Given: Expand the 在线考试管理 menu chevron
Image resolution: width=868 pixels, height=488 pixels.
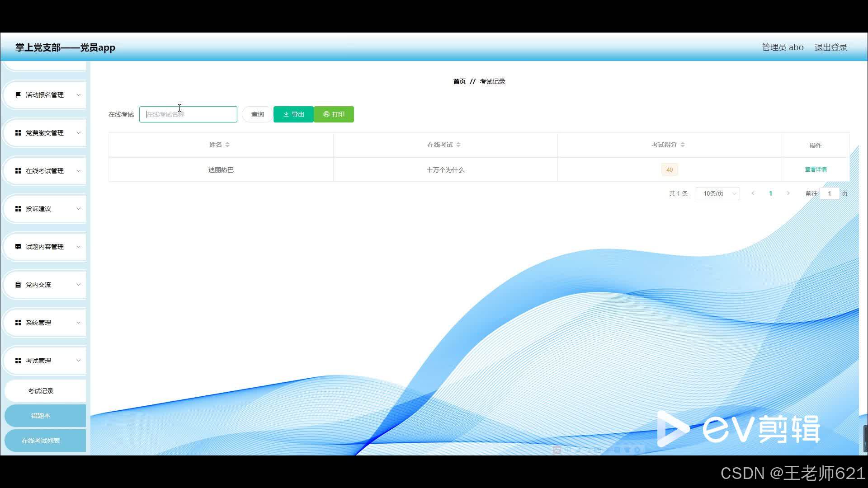Looking at the screenshot, I should click(x=78, y=171).
